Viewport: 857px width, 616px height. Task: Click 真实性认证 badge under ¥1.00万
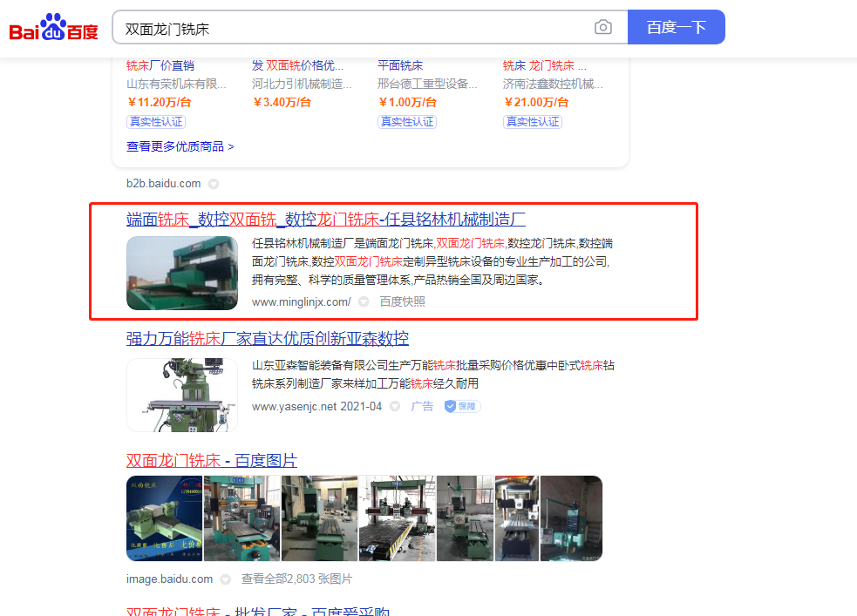pyautogui.click(x=407, y=122)
